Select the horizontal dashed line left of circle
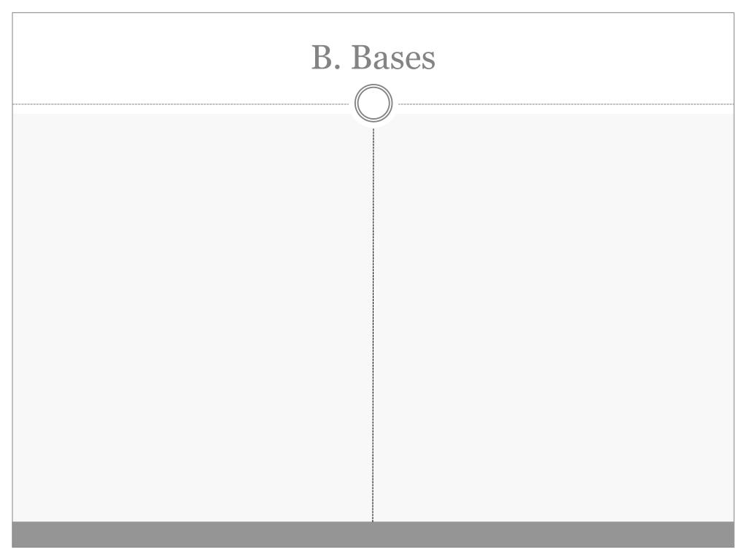 click(x=181, y=104)
